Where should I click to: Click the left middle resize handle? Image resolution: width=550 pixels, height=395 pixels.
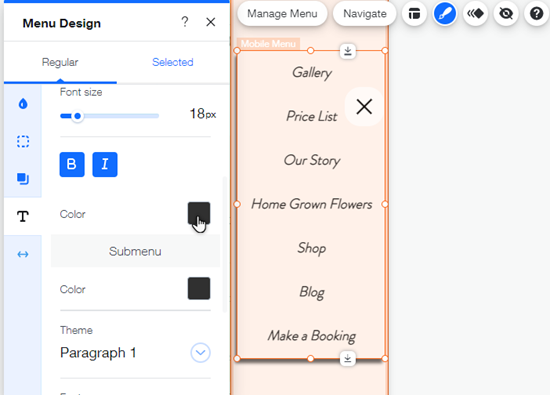coord(237,204)
